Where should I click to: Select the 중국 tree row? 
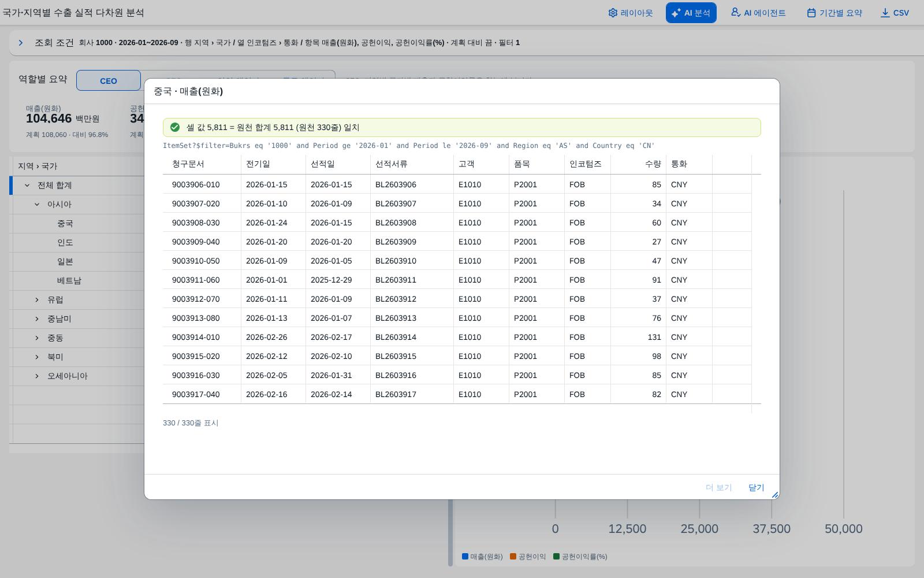coord(77,224)
